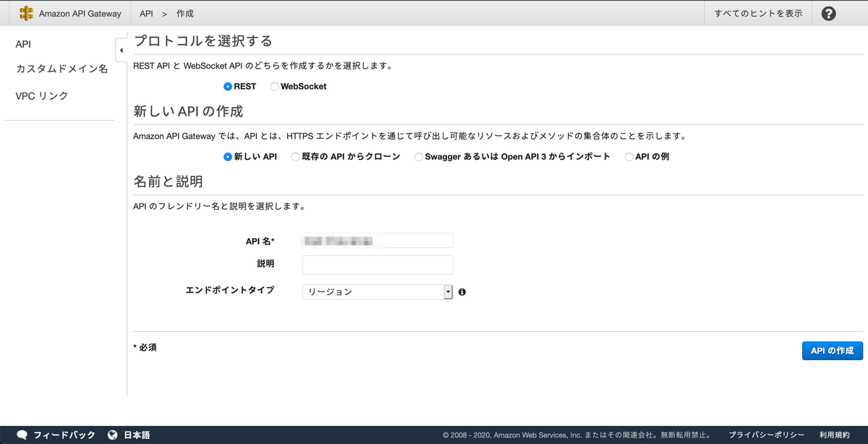Open プライバシーポリシー footer link

(x=766, y=435)
